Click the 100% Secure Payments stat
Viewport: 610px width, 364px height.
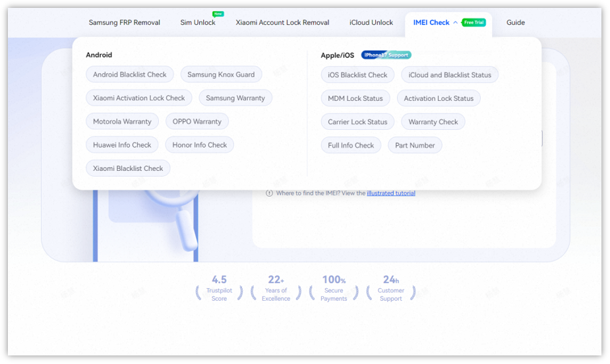334,289
